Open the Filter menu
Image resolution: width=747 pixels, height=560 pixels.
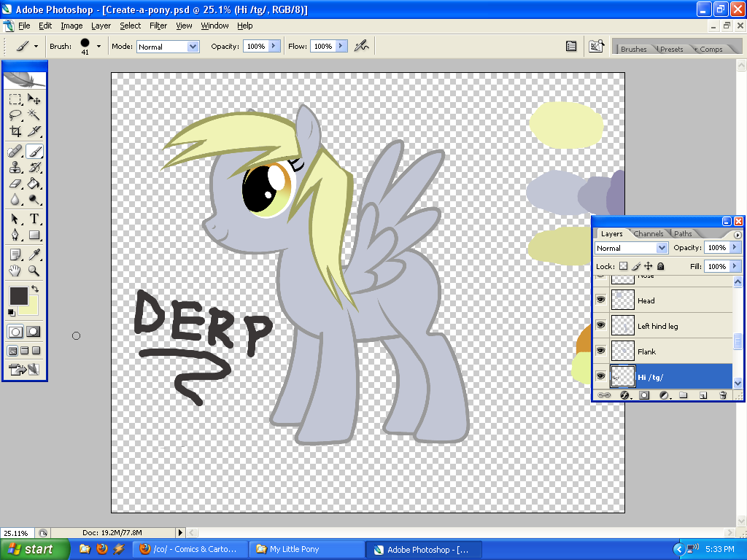[158, 26]
